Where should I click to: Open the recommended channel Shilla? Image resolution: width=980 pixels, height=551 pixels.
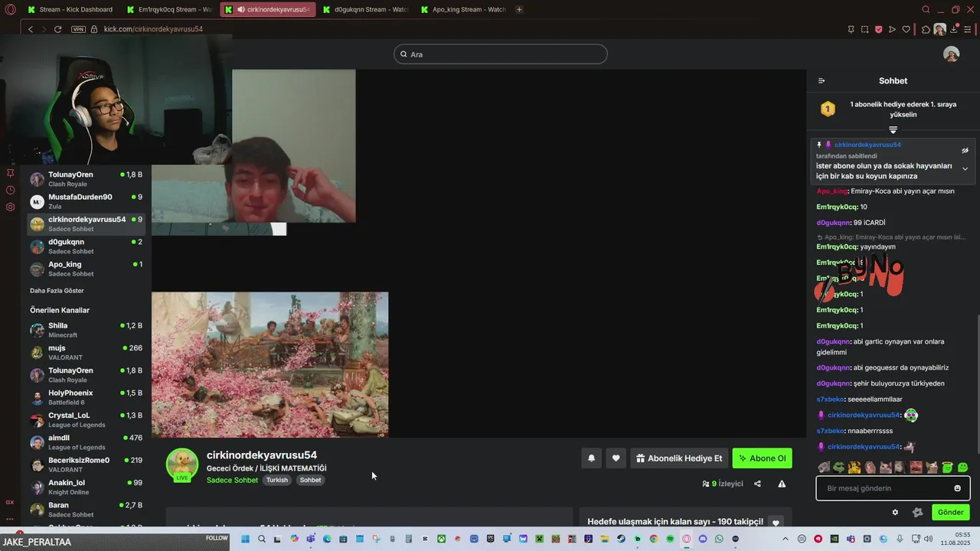pyautogui.click(x=86, y=330)
